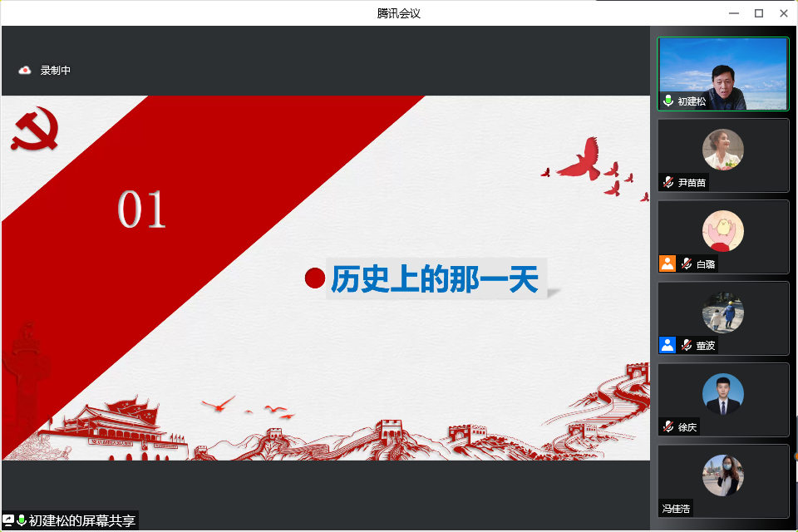Maximize the 腾讯会议 window
Image resolution: width=798 pixels, height=532 pixels.
(x=758, y=12)
